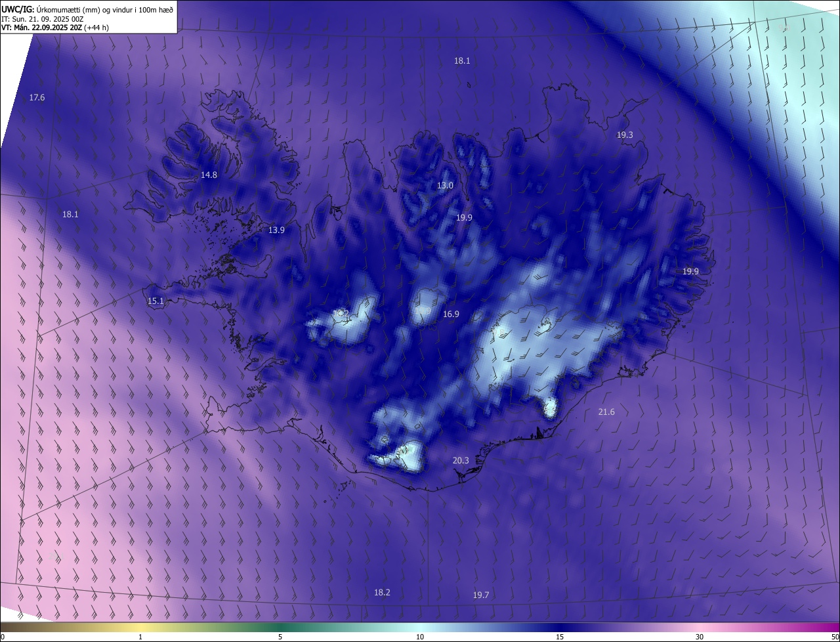Click the '21.6' value label on the map
The image size is (840, 642).
pyautogui.click(x=606, y=412)
